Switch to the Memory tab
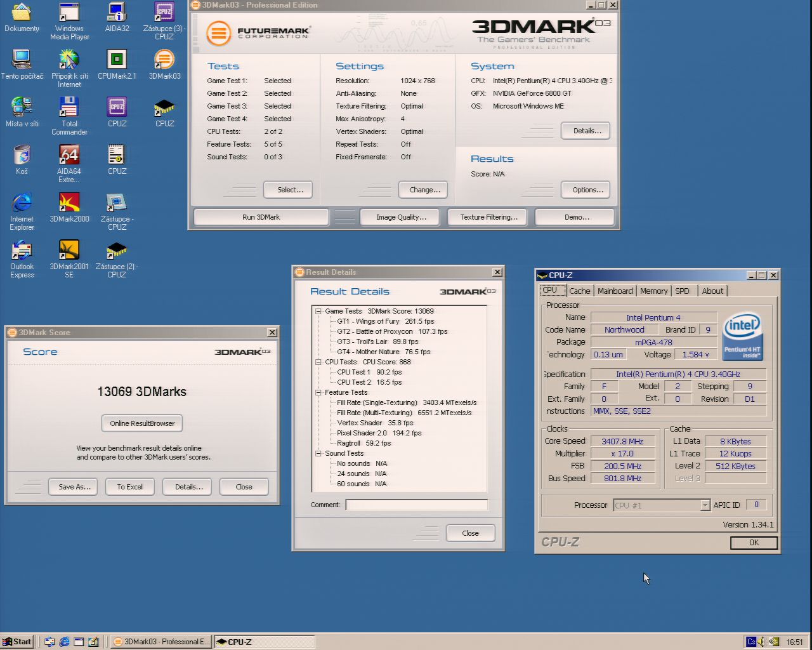The image size is (812, 650). (x=653, y=291)
